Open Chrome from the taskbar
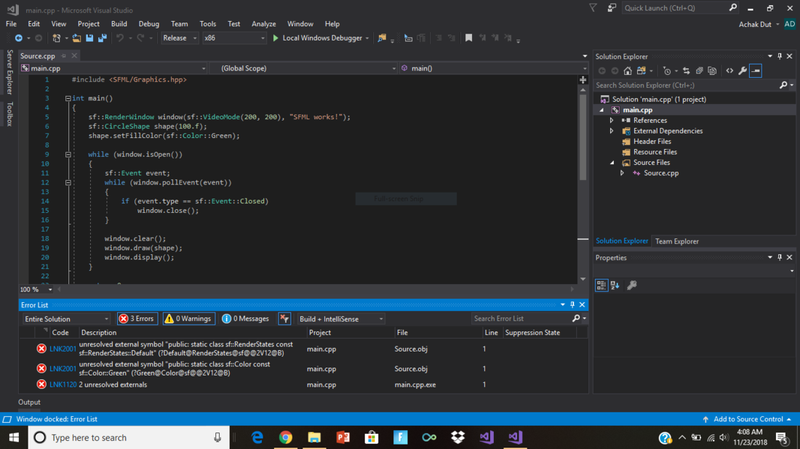This screenshot has height=449, width=800. (285, 437)
